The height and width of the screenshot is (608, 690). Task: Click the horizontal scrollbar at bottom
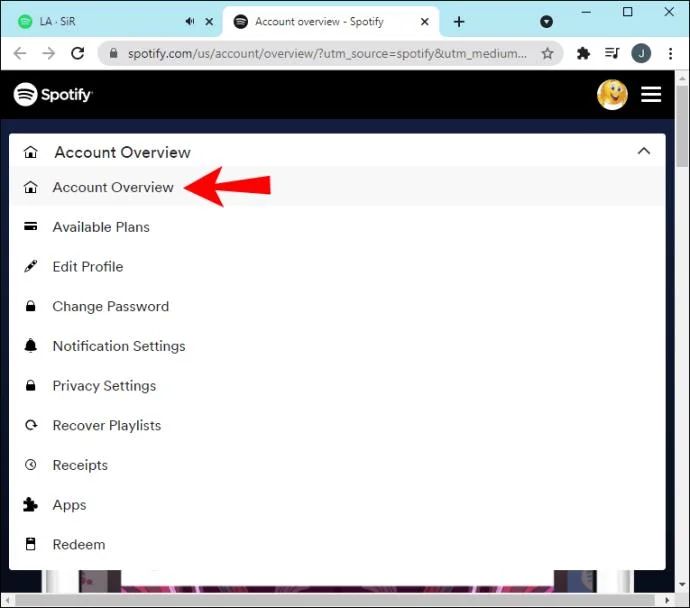click(x=334, y=600)
